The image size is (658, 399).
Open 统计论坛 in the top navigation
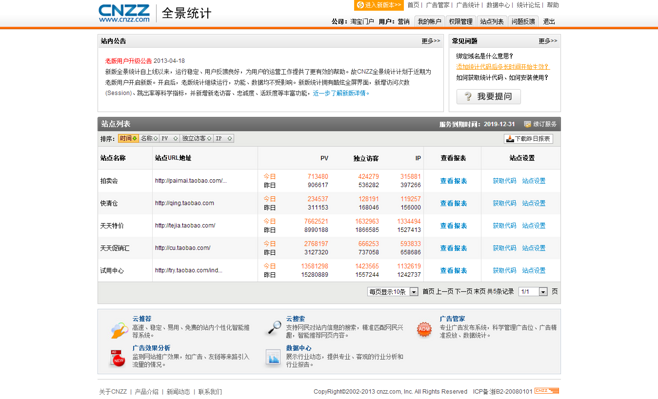point(528,5)
